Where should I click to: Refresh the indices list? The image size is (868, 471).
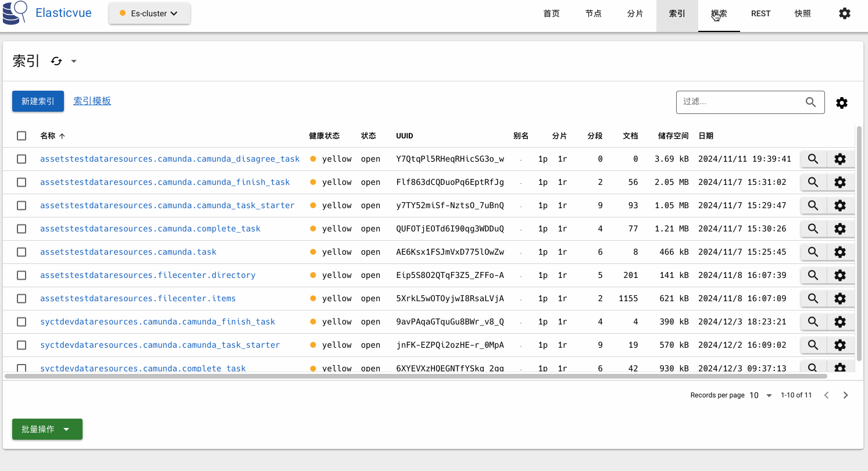[x=56, y=61]
